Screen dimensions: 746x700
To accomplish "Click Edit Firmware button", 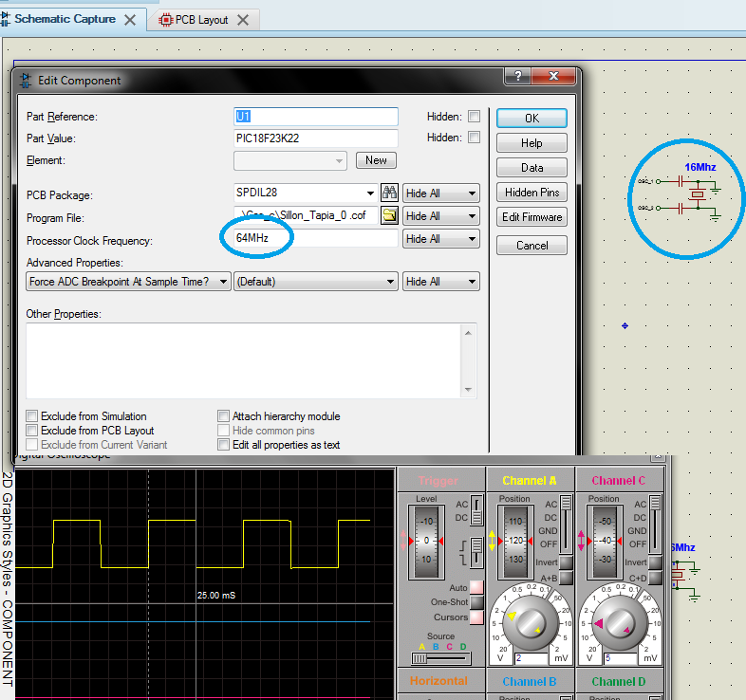I will [532, 217].
